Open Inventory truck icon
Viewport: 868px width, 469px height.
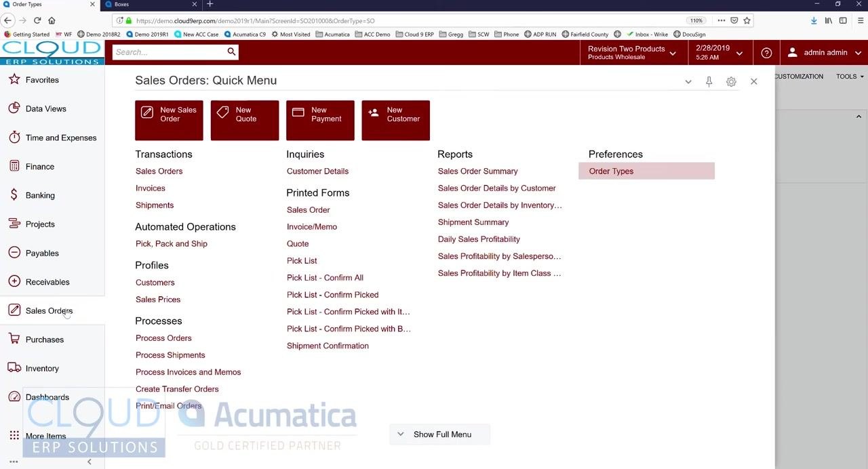[14, 368]
